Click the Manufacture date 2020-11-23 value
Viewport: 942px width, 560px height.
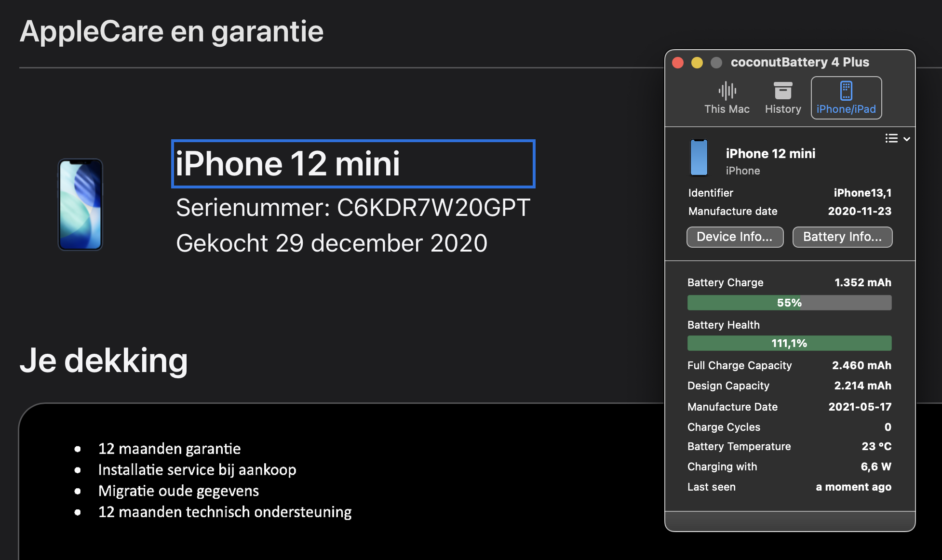pyautogui.click(x=860, y=211)
